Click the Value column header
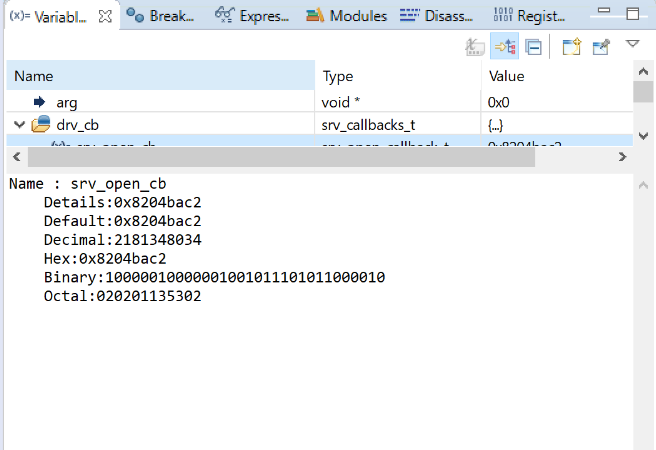656x450 pixels. pyautogui.click(x=555, y=76)
